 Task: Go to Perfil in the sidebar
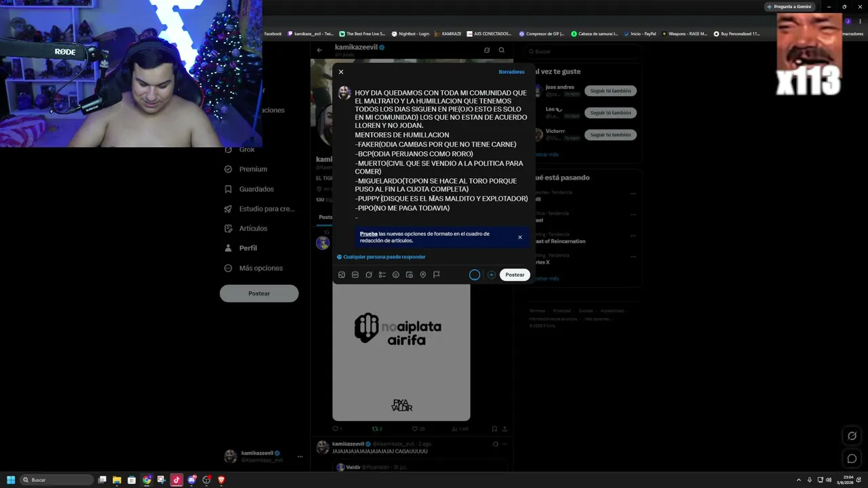coord(241,248)
